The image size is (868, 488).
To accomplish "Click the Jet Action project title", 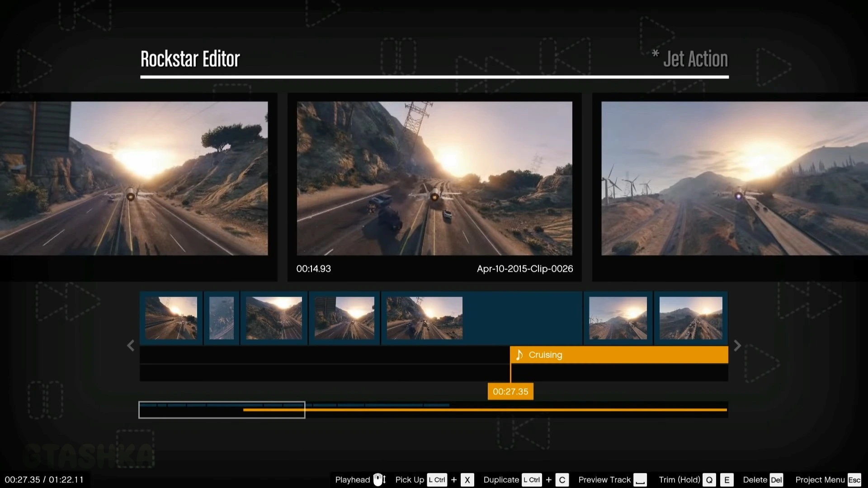I will coord(695,59).
